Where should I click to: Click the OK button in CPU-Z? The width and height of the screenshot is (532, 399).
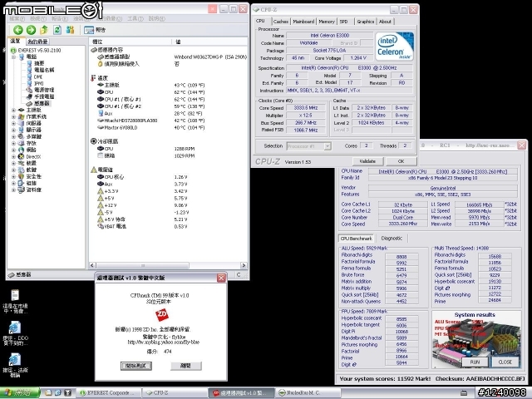(401, 161)
